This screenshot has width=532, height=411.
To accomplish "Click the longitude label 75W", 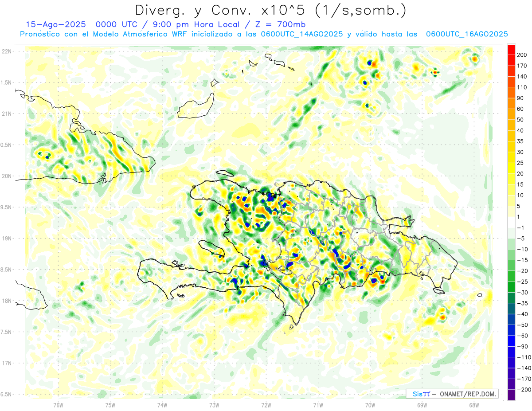I will coord(110,406).
